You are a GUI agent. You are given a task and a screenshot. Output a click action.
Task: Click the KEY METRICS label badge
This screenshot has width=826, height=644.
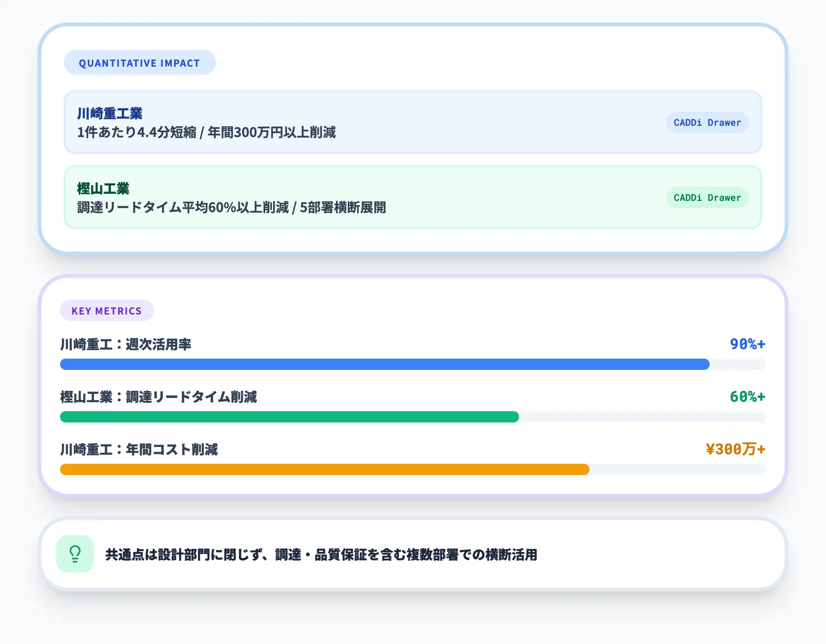click(107, 310)
